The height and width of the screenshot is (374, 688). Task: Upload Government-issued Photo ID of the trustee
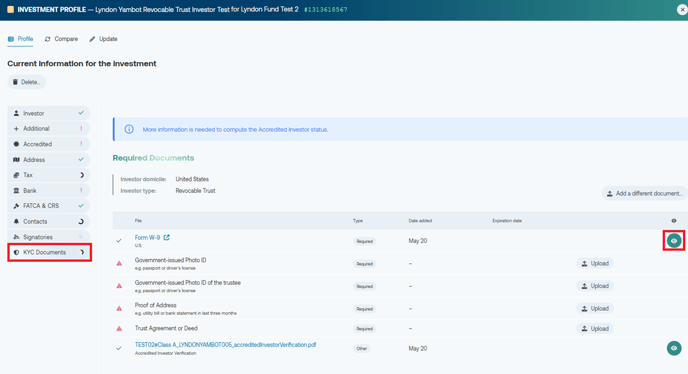tap(595, 286)
